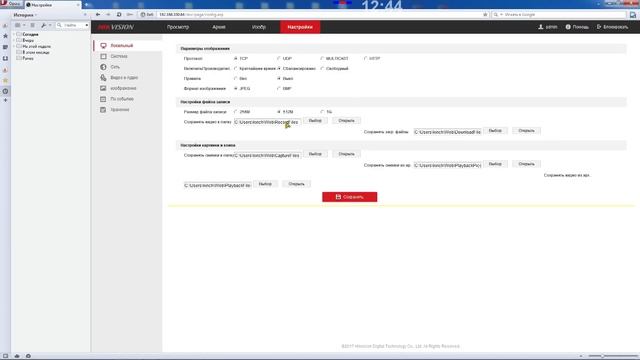Select the HTTP protocol radio button

pyautogui.click(x=365, y=58)
